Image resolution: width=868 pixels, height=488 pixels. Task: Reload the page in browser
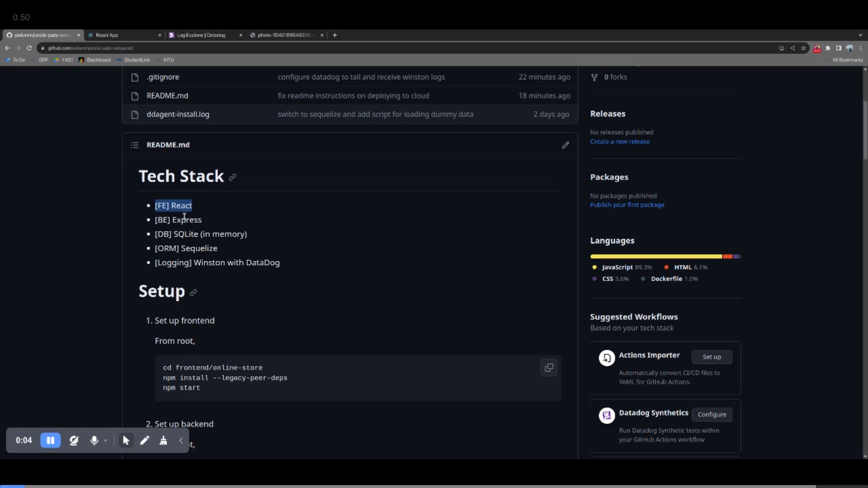(x=29, y=48)
